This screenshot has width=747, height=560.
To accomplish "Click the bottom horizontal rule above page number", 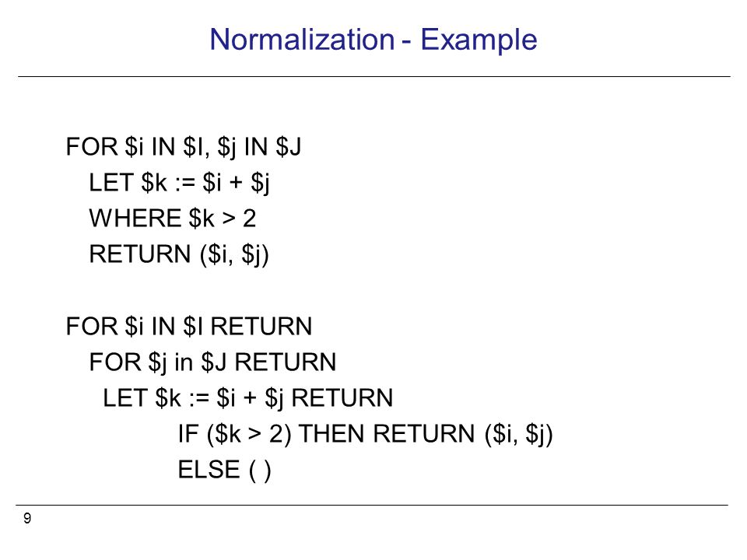I will click(x=372, y=505).
